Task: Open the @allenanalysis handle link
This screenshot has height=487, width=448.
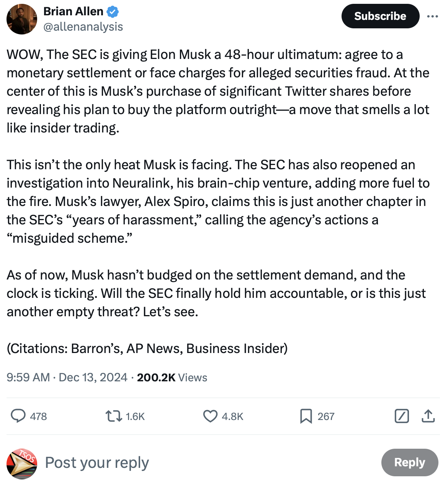Action: (83, 27)
